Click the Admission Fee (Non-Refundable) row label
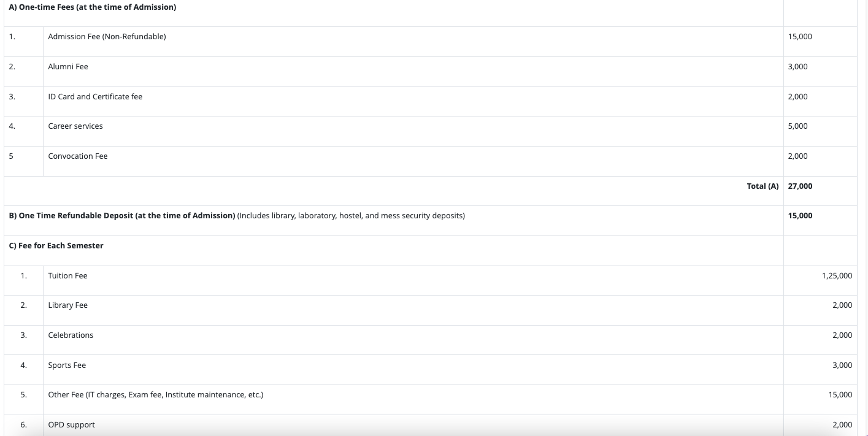 tap(107, 37)
